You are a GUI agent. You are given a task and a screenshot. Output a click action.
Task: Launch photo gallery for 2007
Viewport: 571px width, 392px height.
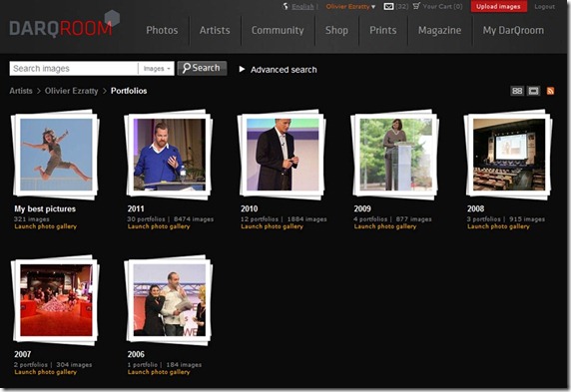(46, 372)
